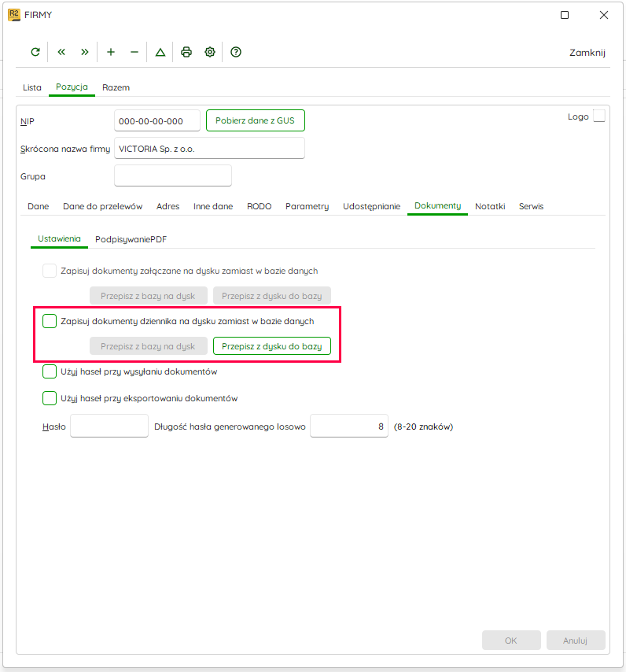This screenshot has width=626, height=672.
Task: Go to previous record with double-left arrows
Action: 61,52
